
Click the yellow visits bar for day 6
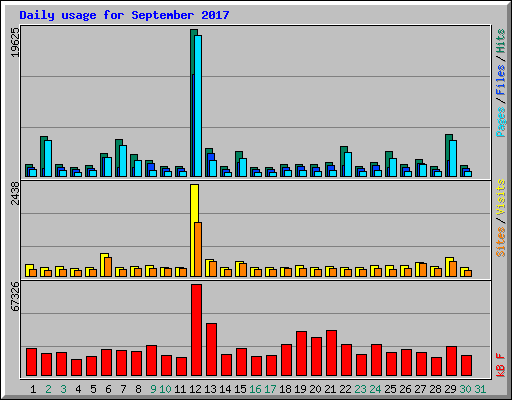click(104, 265)
